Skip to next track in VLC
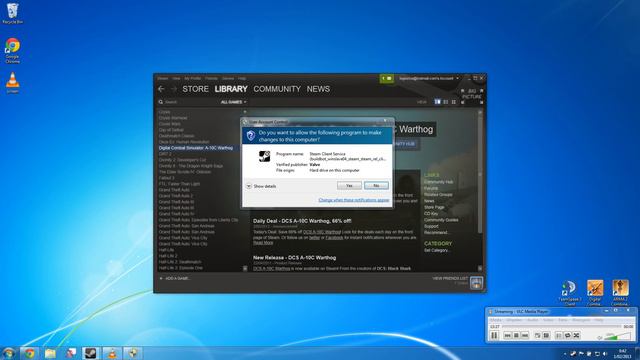640x360 pixels. pyautogui.click(x=525, y=336)
